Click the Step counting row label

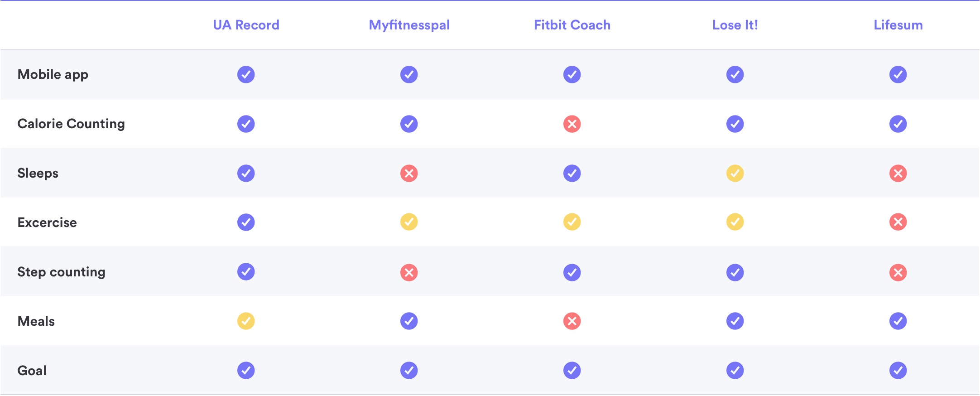click(61, 272)
